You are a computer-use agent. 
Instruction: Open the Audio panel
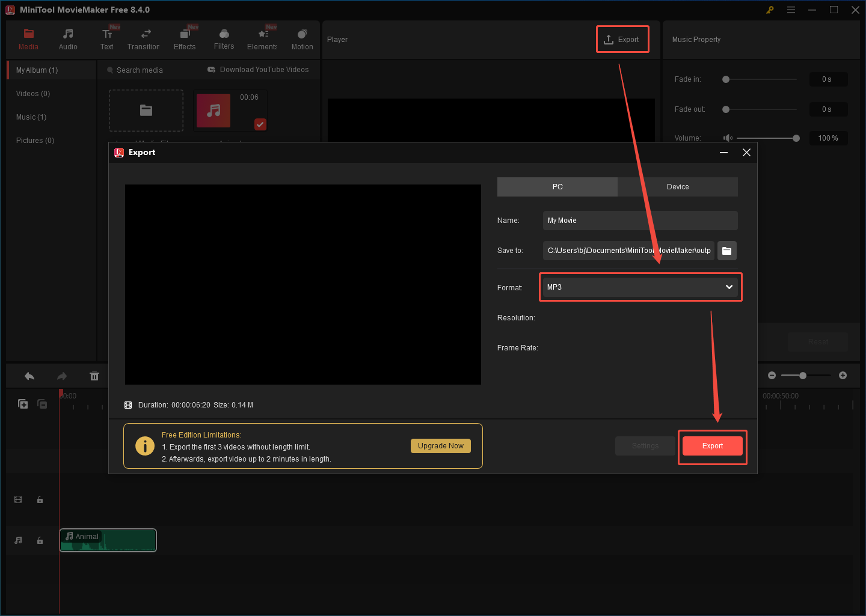68,34
